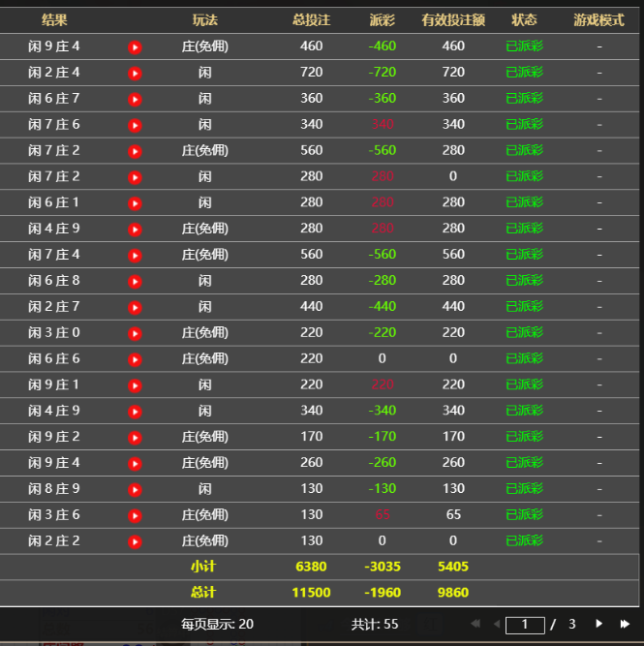Play the replay of tie round 闲6庄6
Screen dimensions: 644x646
coord(135,359)
